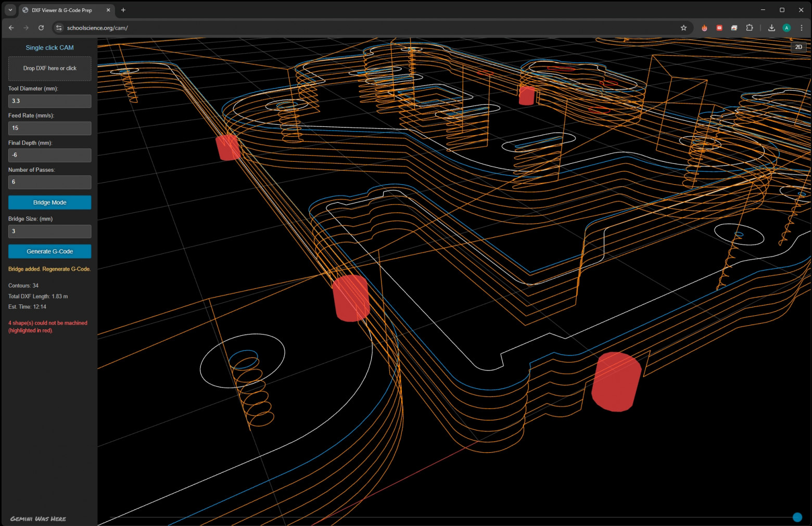
Task: Click the Drop DXF here upload area
Action: [x=50, y=69]
